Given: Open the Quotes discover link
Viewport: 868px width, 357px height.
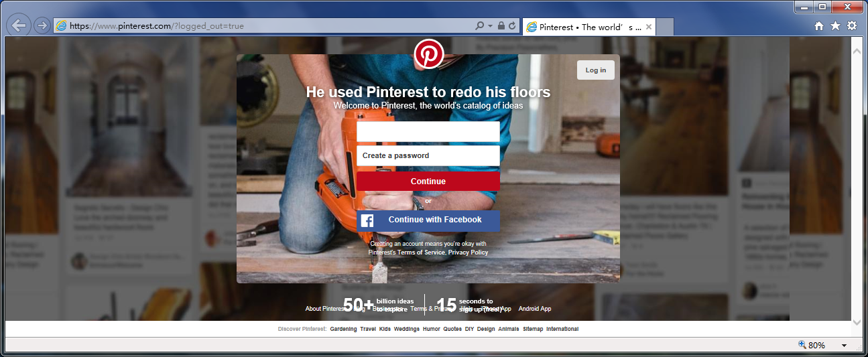Looking at the screenshot, I should pyautogui.click(x=452, y=330).
